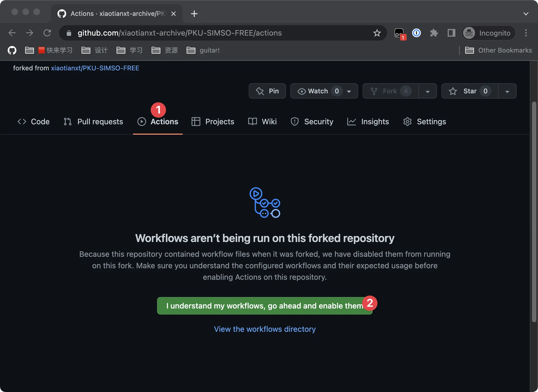This screenshot has width=538, height=392.
Task: Click the GitHub home octocat icon
Action: [12, 50]
